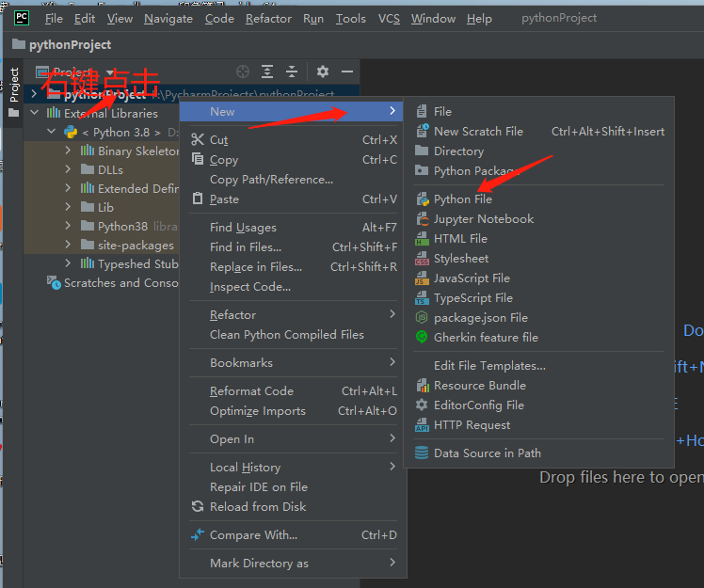The width and height of the screenshot is (704, 588).
Task: Choose Find Usages in context menu
Action: pyautogui.click(x=294, y=228)
